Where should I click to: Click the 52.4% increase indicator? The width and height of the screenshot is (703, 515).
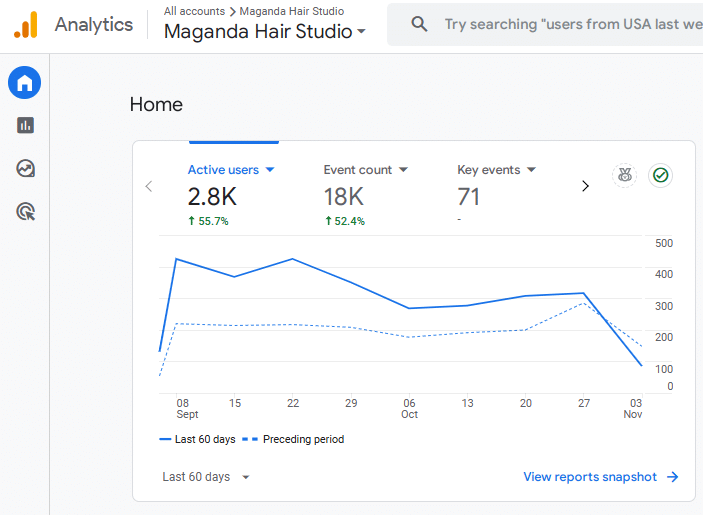click(345, 221)
